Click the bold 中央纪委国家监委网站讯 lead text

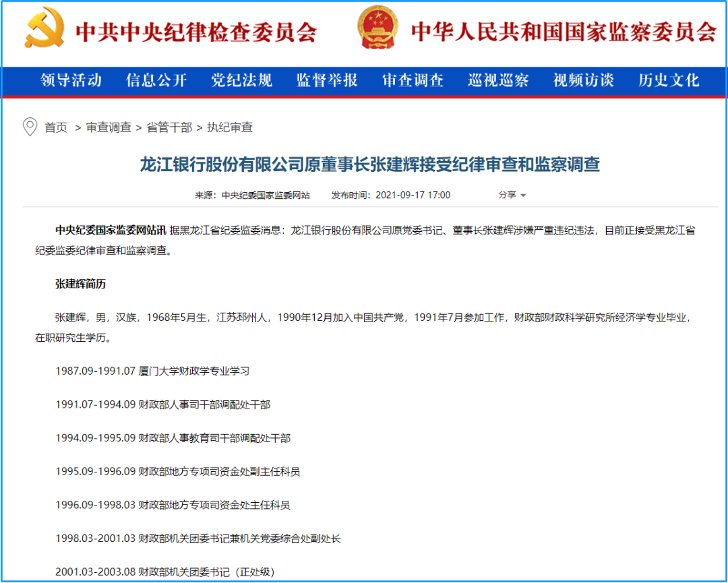(x=111, y=231)
